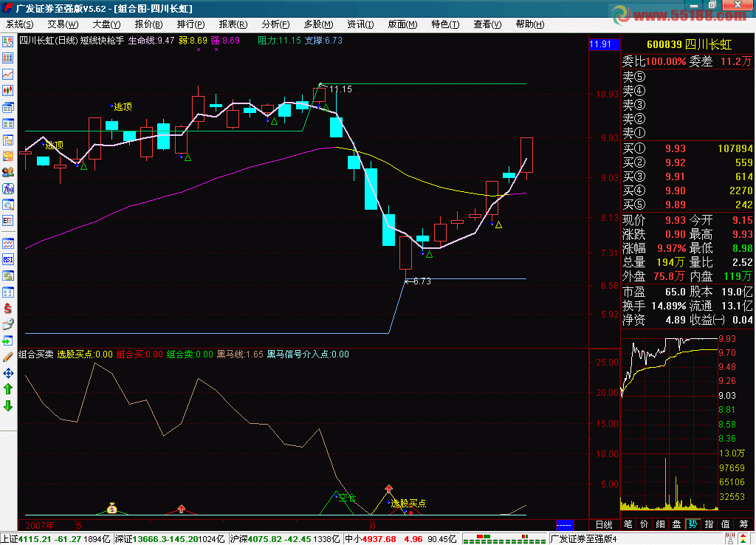Click the 买⑤ 9.89 bid row
The height and width of the screenshot is (545, 756).
[687, 205]
